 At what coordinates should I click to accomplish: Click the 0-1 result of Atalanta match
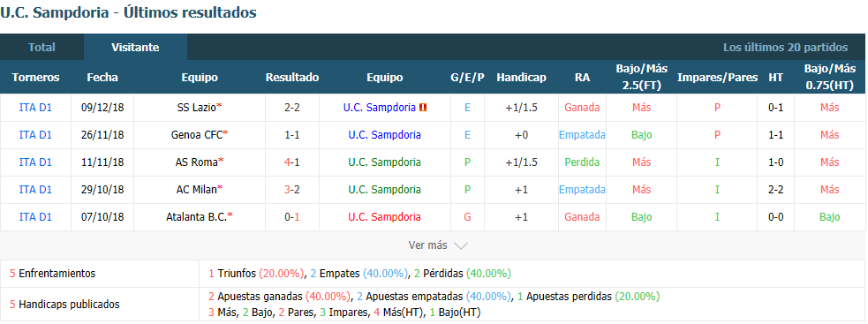pyautogui.click(x=292, y=217)
